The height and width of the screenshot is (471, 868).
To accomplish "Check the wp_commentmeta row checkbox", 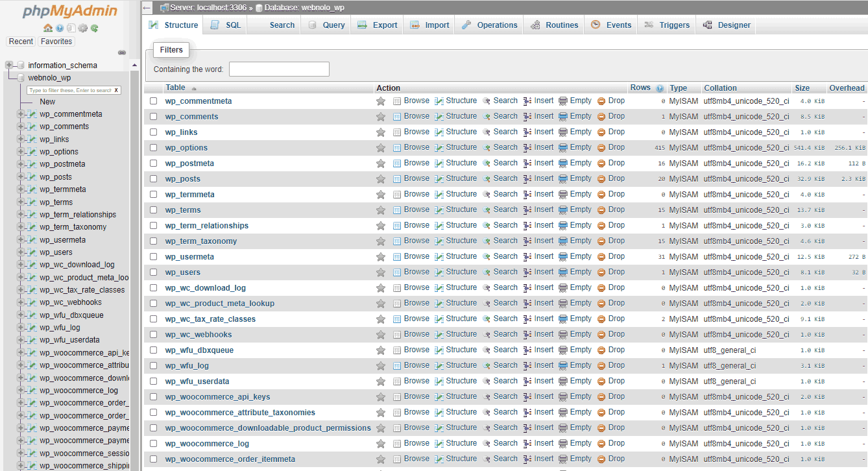I will [x=154, y=101].
